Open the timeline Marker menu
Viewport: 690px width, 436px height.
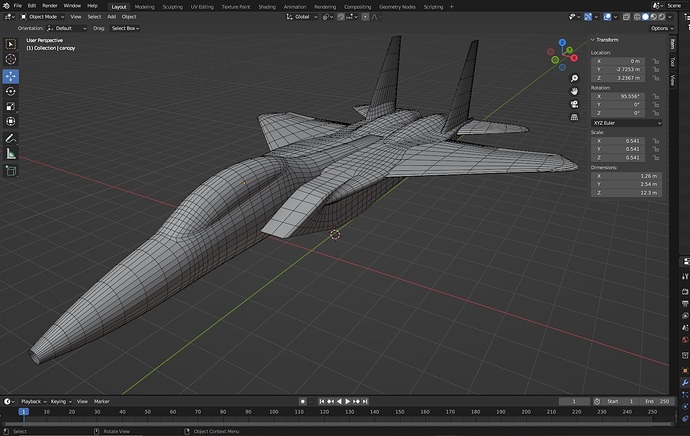point(102,401)
